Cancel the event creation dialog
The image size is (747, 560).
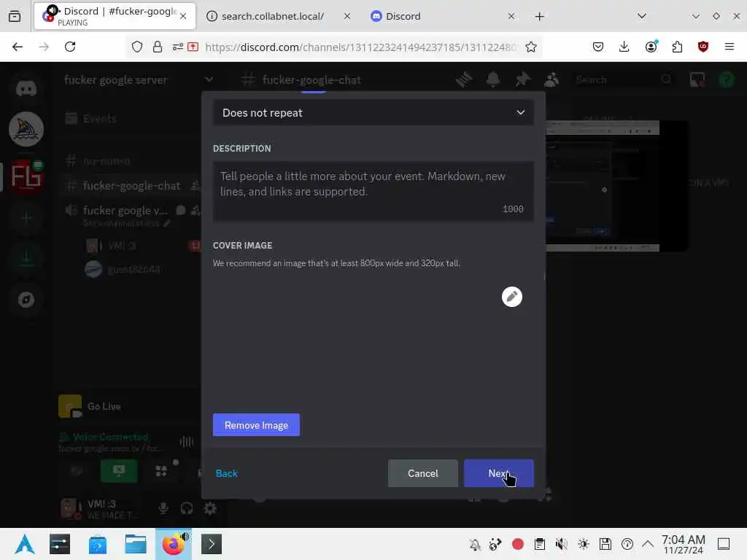[x=422, y=473]
